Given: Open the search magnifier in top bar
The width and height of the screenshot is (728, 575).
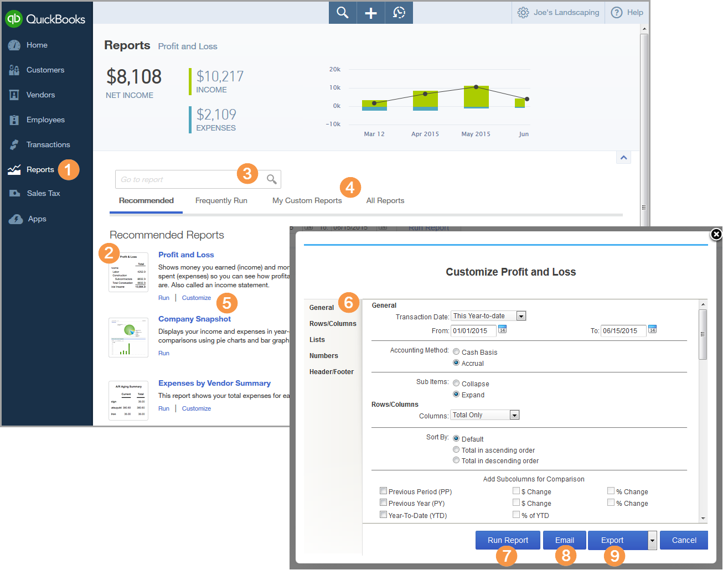Looking at the screenshot, I should 343,12.
